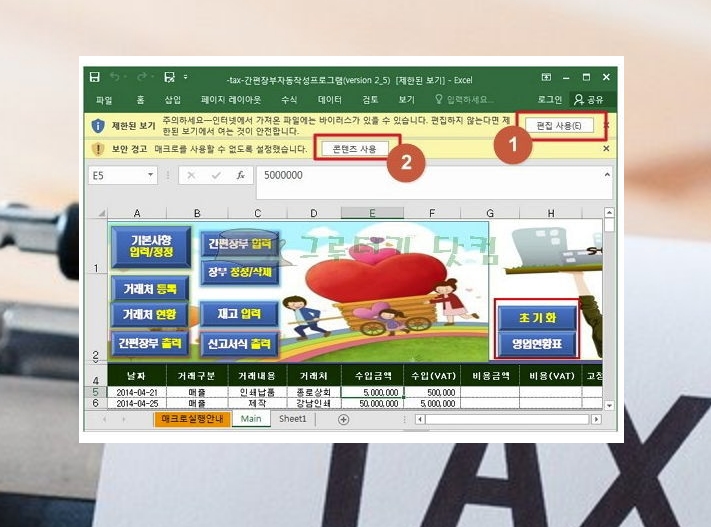Viewport: 711px width, 527px height.
Task: Open the 페이지 레이아웃 tab
Action: [231, 100]
